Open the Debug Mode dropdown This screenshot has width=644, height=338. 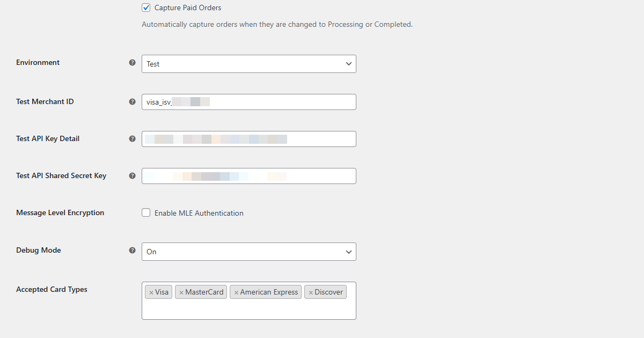pos(248,251)
